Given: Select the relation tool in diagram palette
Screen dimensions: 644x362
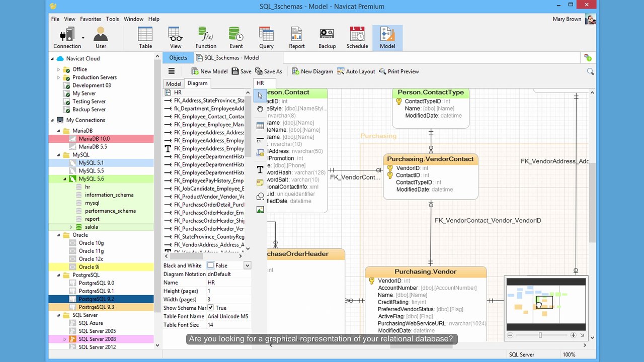Looking at the screenshot, I should point(260,140).
